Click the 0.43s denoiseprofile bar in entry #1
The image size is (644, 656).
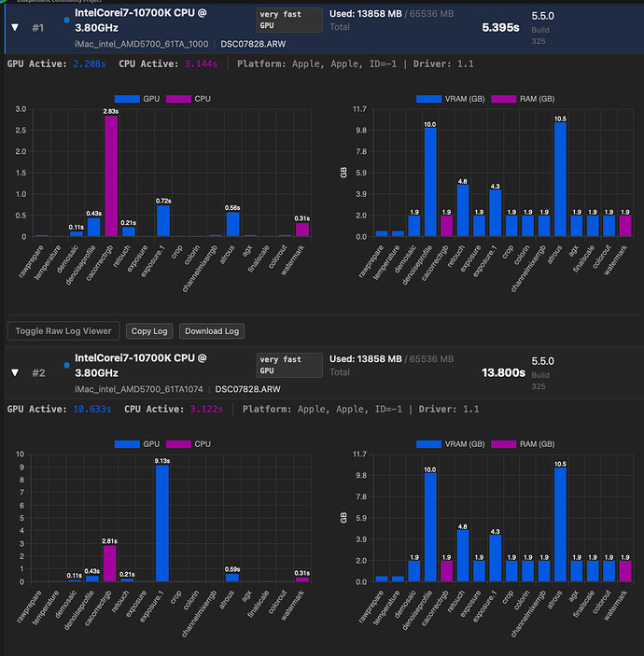tap(93, 227)
